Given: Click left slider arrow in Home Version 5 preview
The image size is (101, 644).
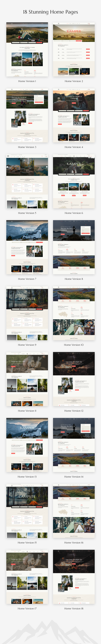Looking at the screenshot, I should click(8, 167).
